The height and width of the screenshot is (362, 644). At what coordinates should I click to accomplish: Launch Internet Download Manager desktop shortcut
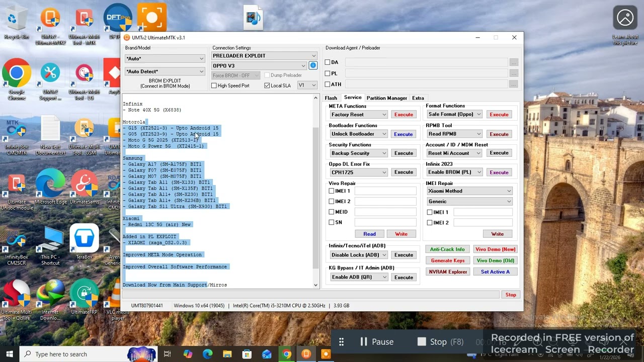[x=50, y=300]
